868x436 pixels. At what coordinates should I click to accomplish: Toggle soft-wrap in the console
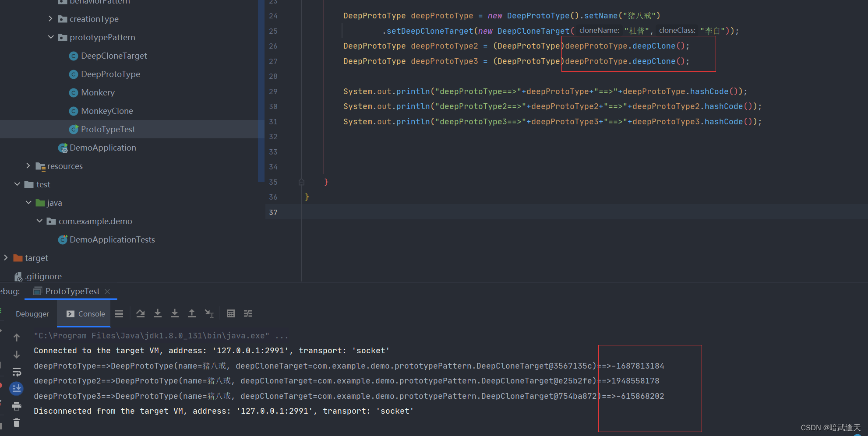click(17, 372)
